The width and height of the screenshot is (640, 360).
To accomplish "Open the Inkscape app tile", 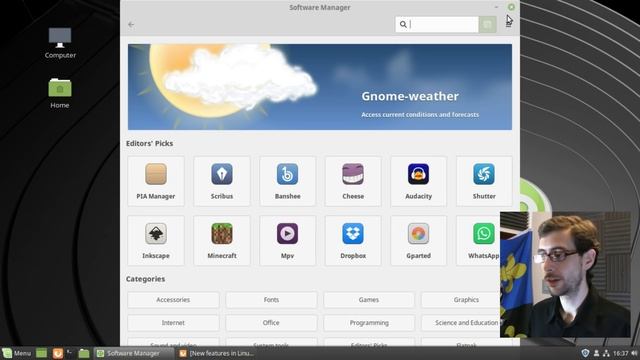I will (156, 241).
